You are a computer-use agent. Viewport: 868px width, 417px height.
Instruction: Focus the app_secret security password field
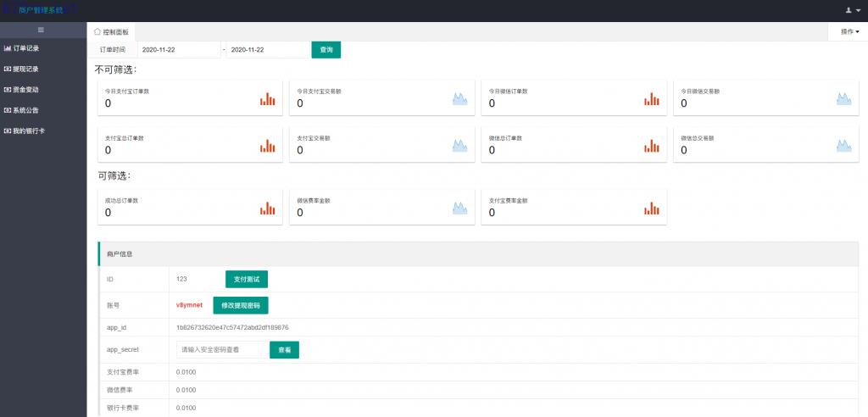[x=222, y=349]
